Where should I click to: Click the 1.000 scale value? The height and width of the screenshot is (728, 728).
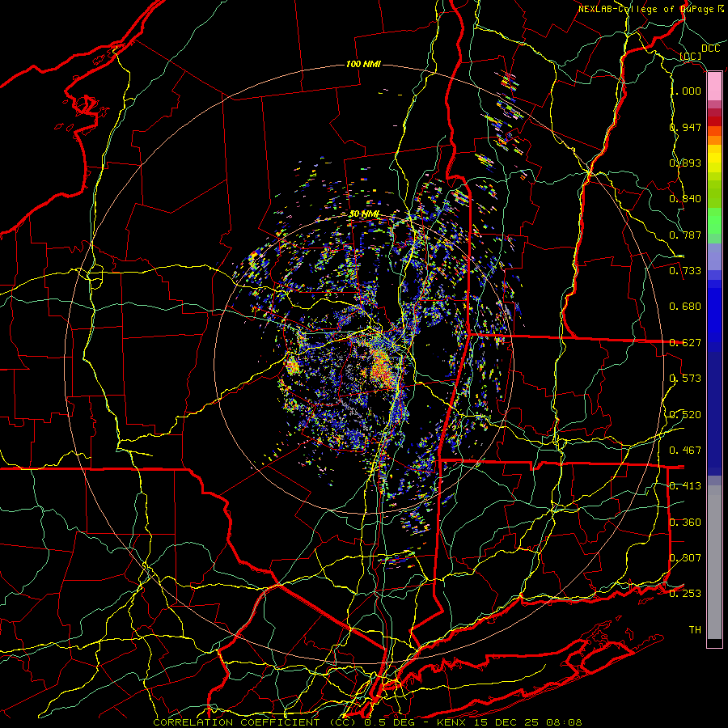click(x=686, y=91)
